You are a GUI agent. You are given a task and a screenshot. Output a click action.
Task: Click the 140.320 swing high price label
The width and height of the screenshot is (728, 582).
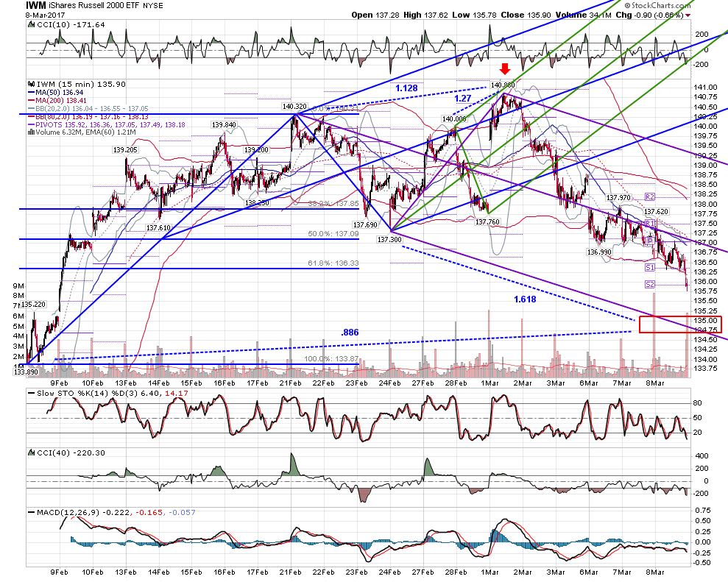[294, 107]
